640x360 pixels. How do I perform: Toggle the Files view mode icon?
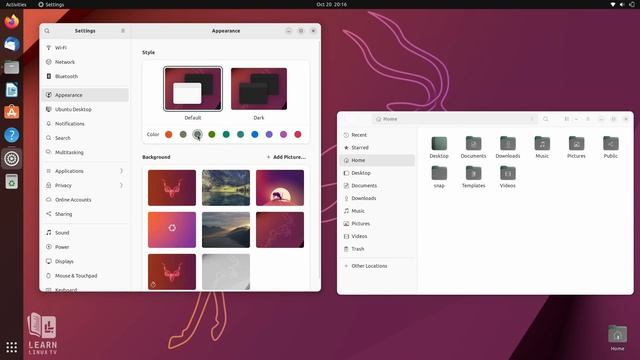567,119
